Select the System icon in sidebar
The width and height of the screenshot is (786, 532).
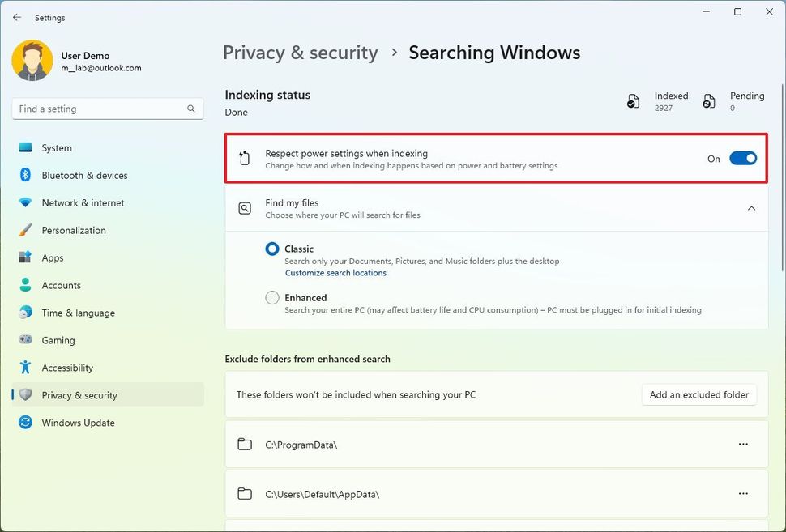[27, 147]
